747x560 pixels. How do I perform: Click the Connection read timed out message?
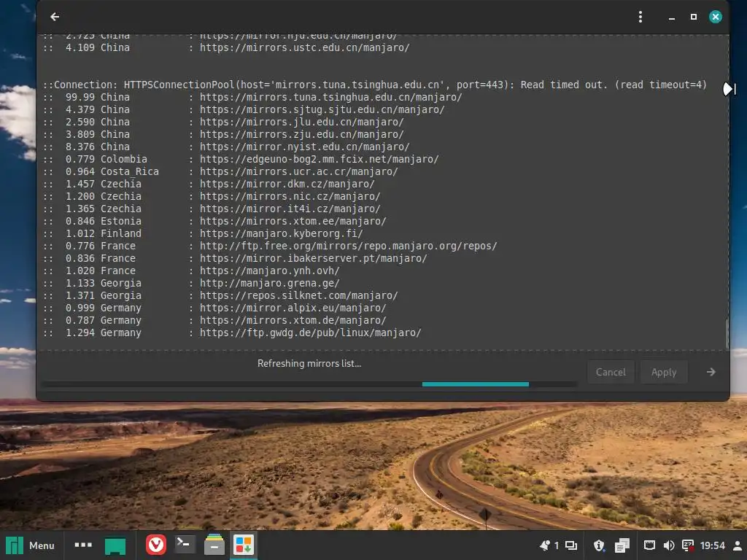pyautogui.click(x=375, y=85)
